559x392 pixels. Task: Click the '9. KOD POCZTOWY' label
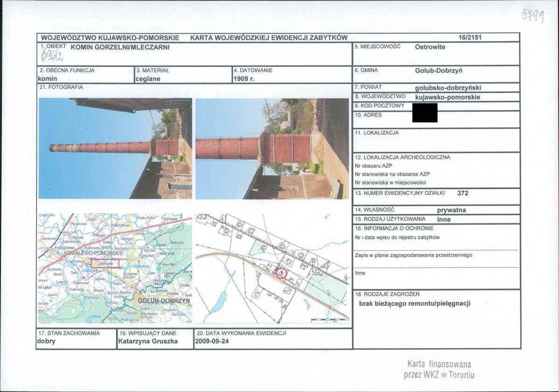pos(379,105)
